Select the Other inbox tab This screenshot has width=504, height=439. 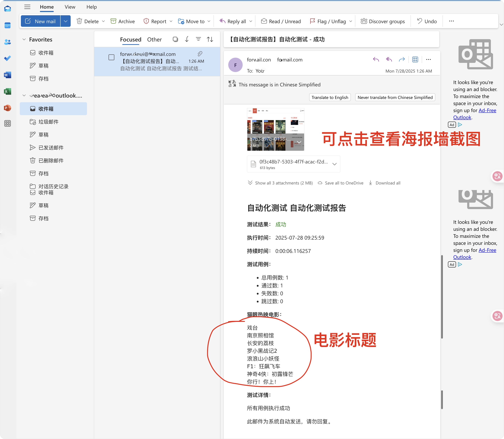tap(154, 40)
